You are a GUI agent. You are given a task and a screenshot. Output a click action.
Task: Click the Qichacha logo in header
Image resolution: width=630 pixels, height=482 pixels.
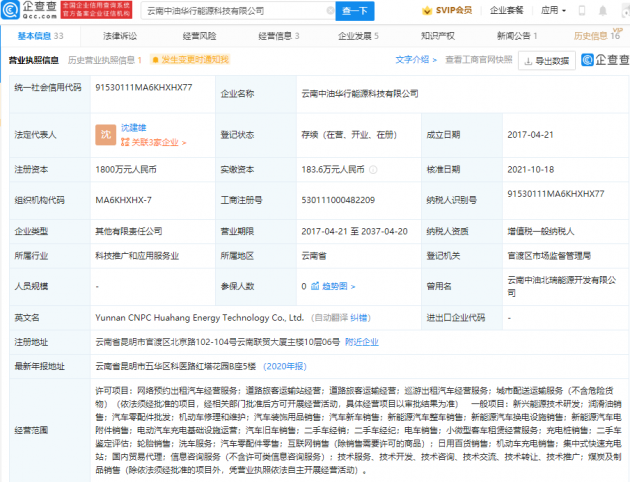tap(32, 10)
